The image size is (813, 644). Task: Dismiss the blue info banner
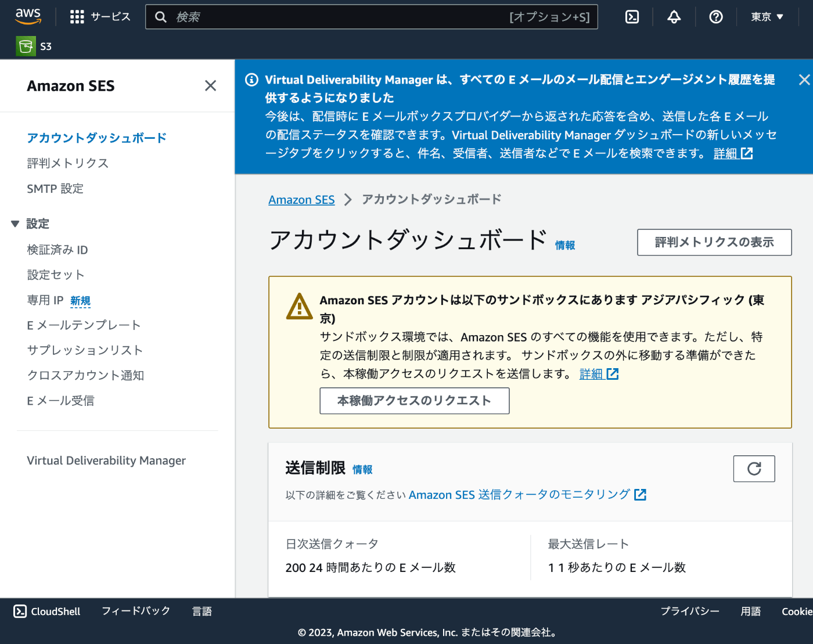click(x=804, y=80)
